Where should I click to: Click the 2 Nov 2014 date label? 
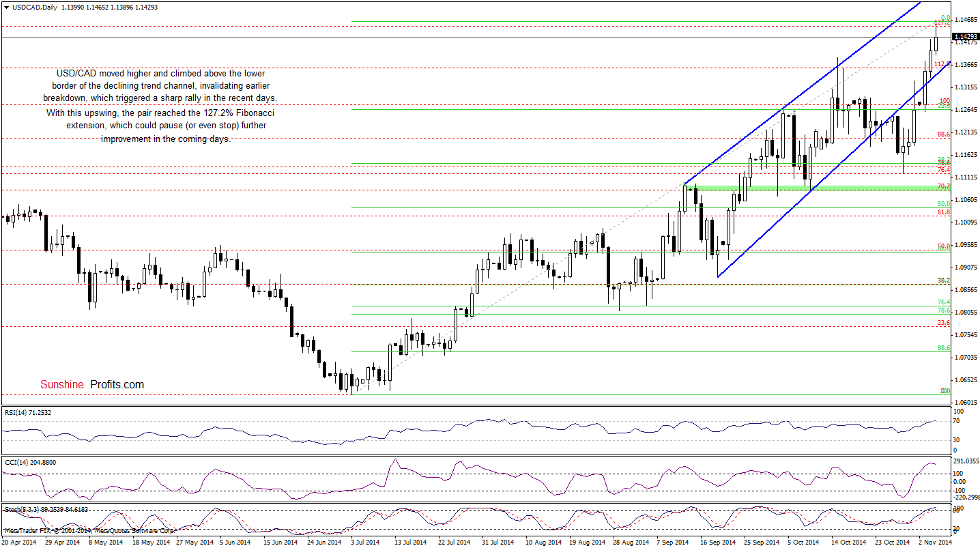point(934,543)
